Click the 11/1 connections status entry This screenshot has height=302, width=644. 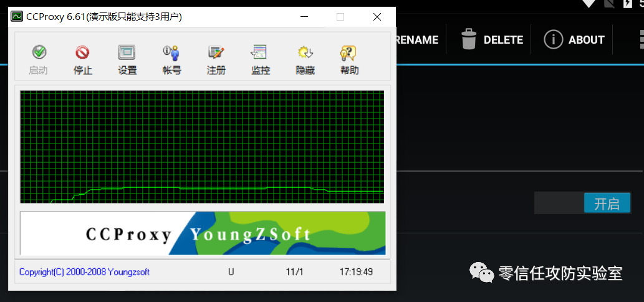[294, 272]
